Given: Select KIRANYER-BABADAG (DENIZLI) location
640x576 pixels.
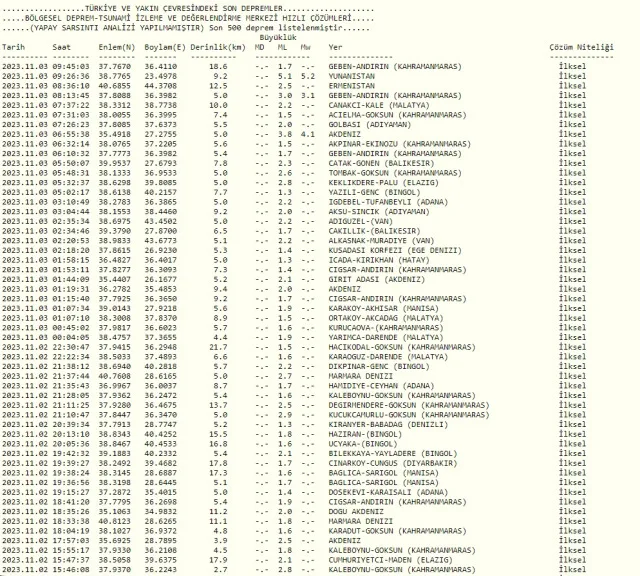Looking at the screenshot, I should [x=388, y=425].
